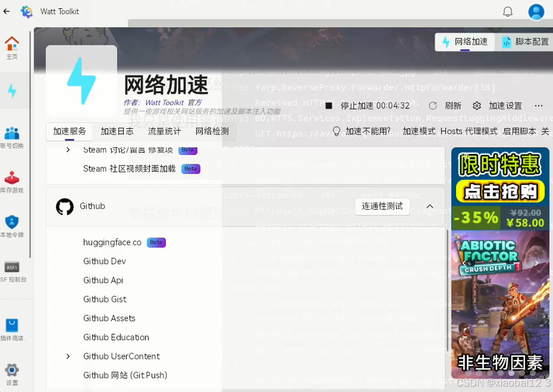Click the 网络加速 page title text
The height and width of the screenshot is (392, 553).
click(x=166, y=85)
